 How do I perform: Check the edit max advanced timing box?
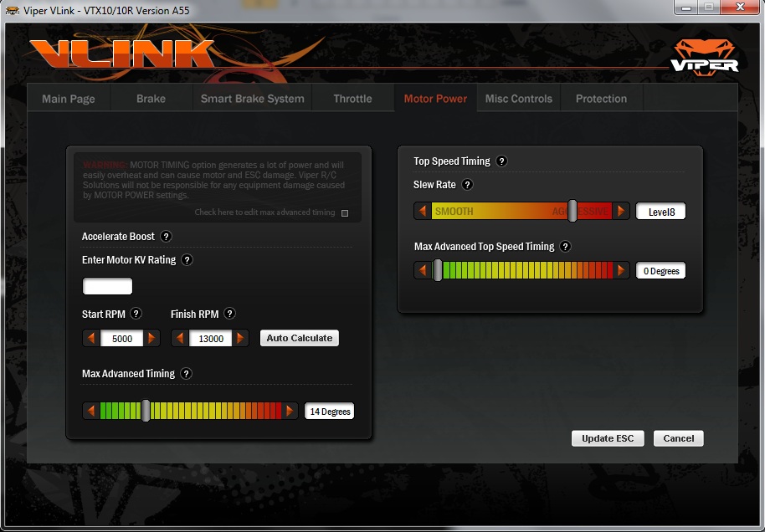coord(345,213)
